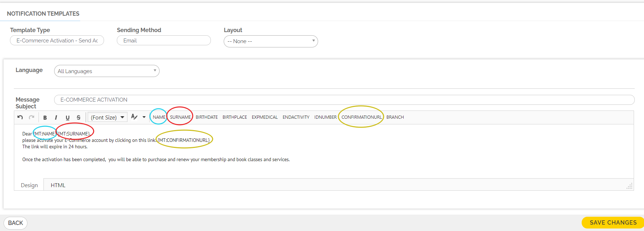Switch to the HTML view tab
Image resolution: width=644 pixels, height=231 pixels.
point(58,185)
